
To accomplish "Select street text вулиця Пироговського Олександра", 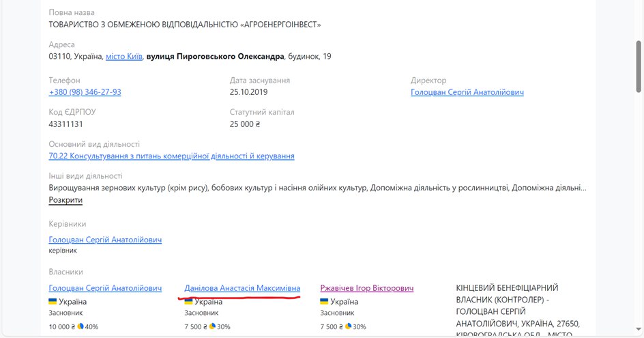I will pos(215,56).
